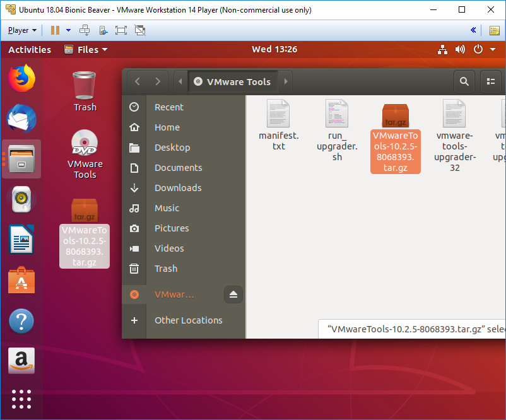Expand the system menu dropdown arrow

coord(493,50)
